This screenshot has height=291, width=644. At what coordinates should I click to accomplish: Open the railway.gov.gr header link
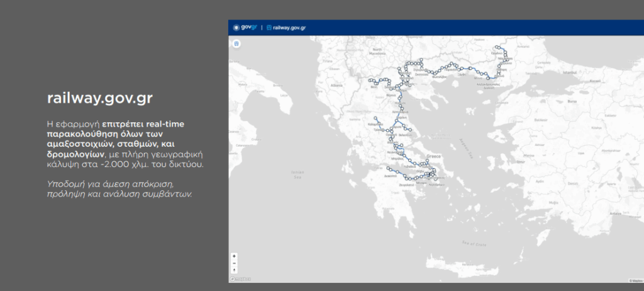pyautogui.click(x=289, y=28)
